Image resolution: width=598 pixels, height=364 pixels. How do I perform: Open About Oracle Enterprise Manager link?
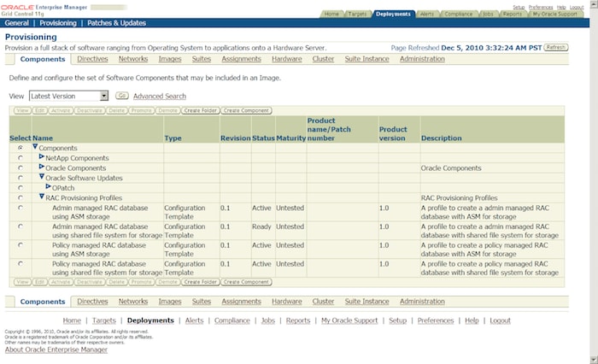click(x=56, y=349)
